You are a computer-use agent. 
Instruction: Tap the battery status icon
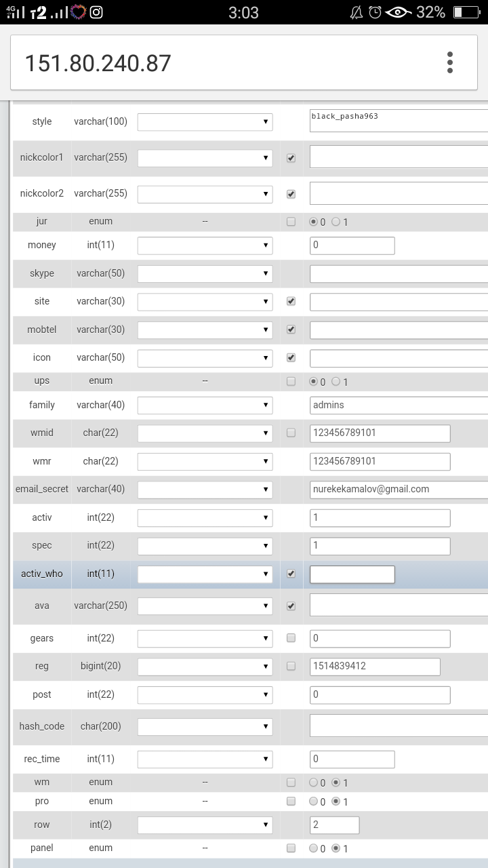(466, 12)
